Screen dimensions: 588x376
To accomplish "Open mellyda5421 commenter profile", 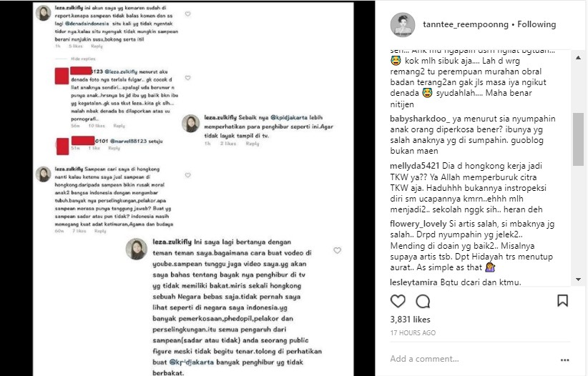I will click(x=415, y=166).
